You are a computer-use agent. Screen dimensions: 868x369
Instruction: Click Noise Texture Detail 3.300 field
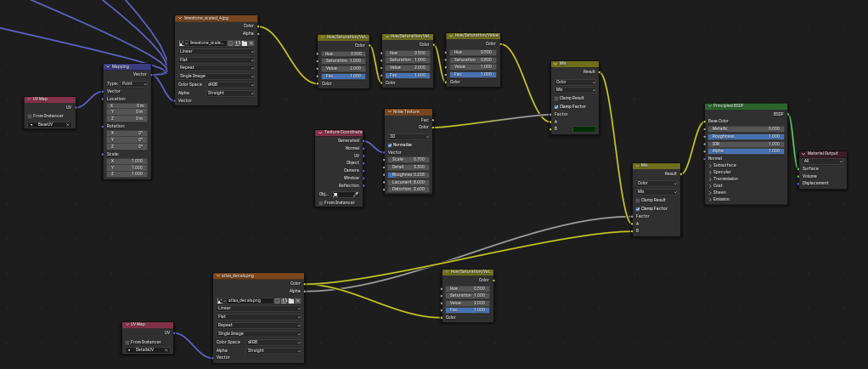[x=409, y=167]
